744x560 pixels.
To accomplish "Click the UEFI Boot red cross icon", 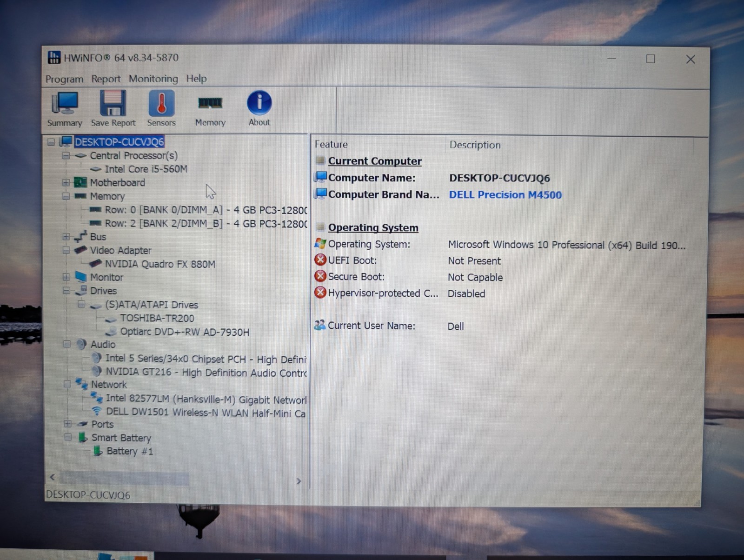I will point(320,260).
